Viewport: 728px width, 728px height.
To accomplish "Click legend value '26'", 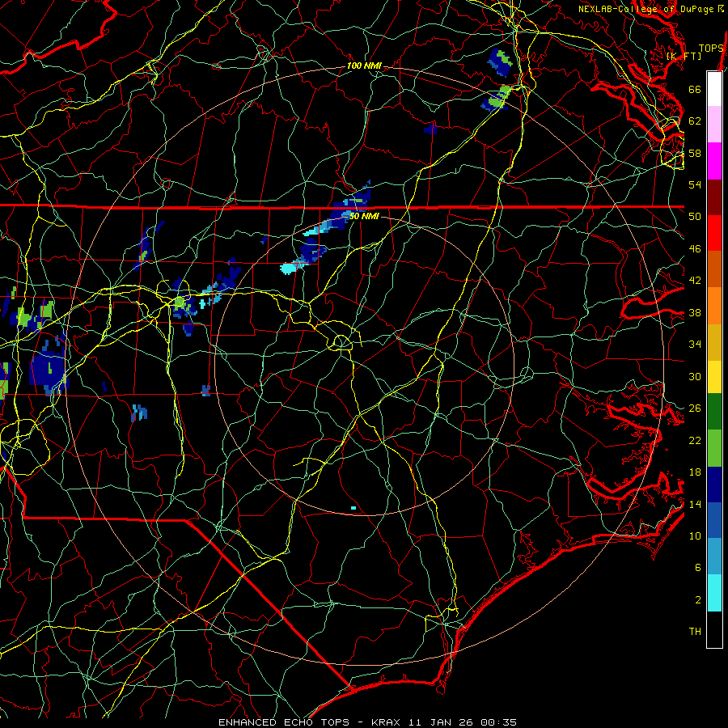I will 695,408.
